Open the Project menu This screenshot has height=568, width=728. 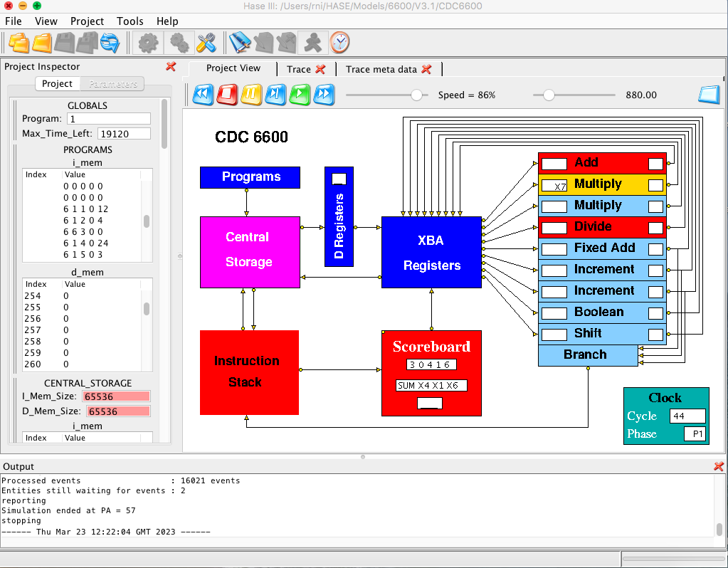point(87,21)
